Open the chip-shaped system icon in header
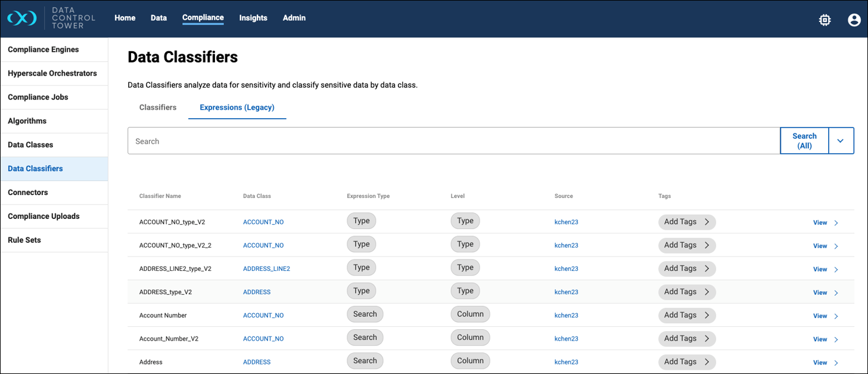Image resolution: width=868 pixels, height=374 pixels. point(825,20)
